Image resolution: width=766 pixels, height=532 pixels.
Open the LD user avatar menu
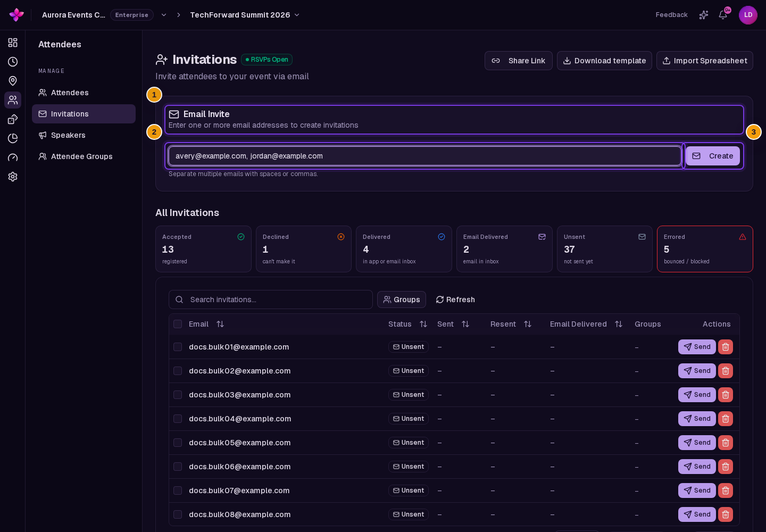tap(748, 15)
